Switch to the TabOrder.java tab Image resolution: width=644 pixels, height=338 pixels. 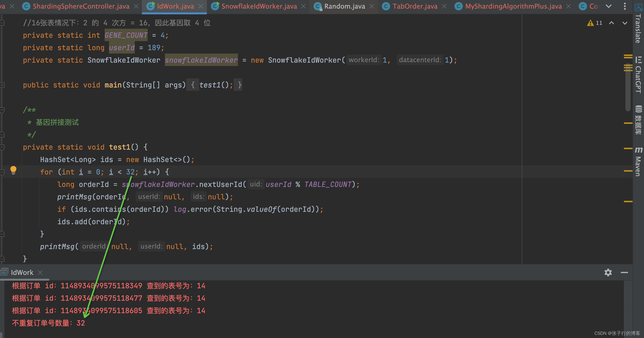click(415, 6)
